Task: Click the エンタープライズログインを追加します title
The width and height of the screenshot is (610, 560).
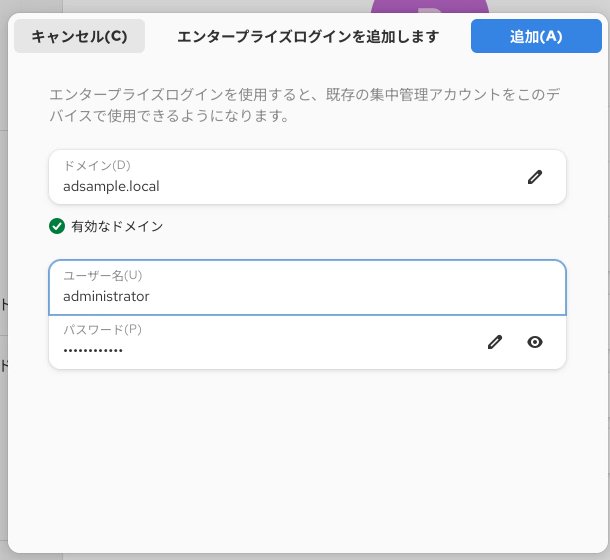Action: click(308, 37)
